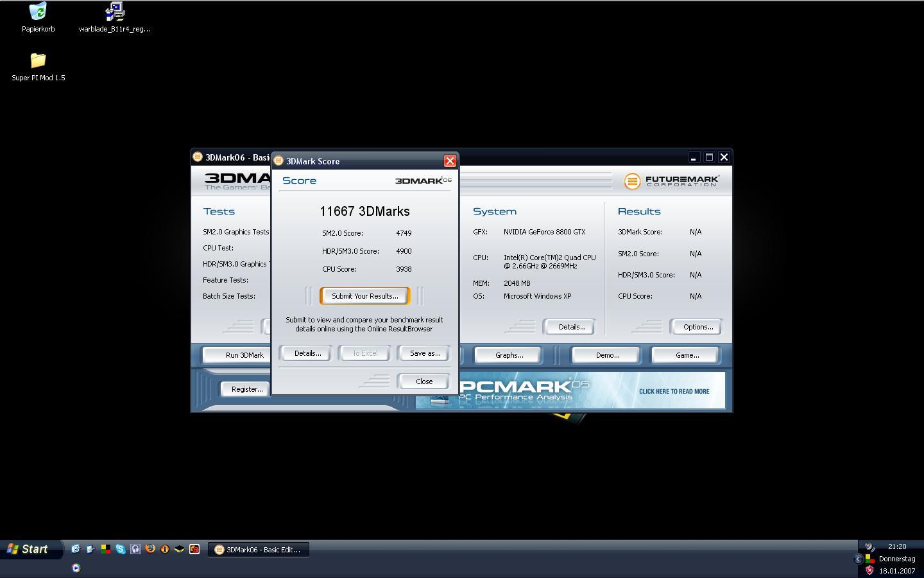Click the colored squares tray icon
Viewport: 924px width, 578px height.
[869, 559]
